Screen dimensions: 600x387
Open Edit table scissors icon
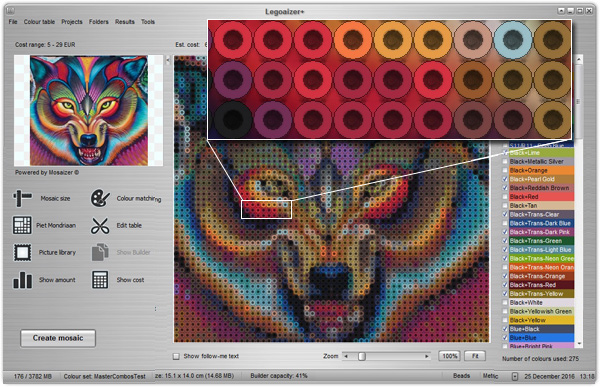[x=100, y=225]
